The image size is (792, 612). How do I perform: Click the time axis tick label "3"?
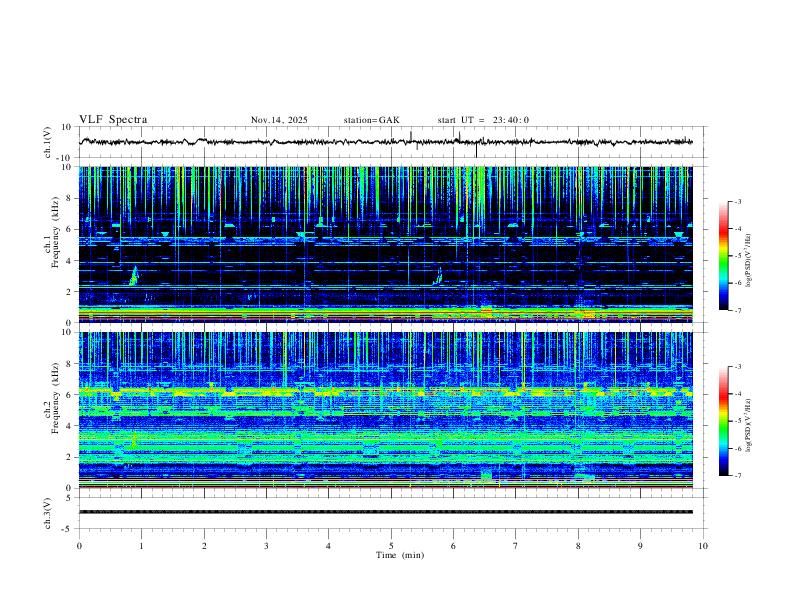[x=266, y=546]
